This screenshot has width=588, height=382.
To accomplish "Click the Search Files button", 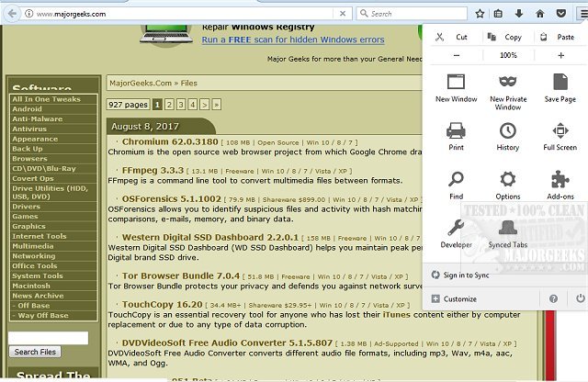I will click(35, 352).
